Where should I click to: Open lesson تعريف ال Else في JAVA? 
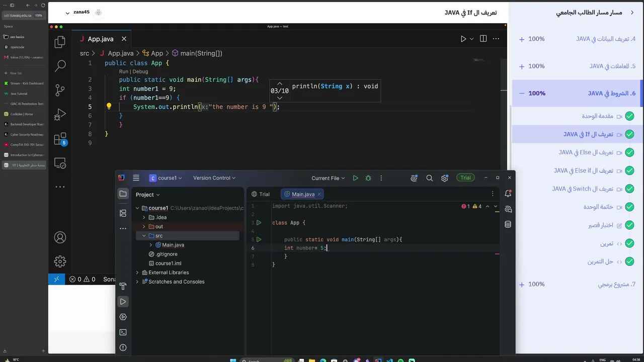586,152
